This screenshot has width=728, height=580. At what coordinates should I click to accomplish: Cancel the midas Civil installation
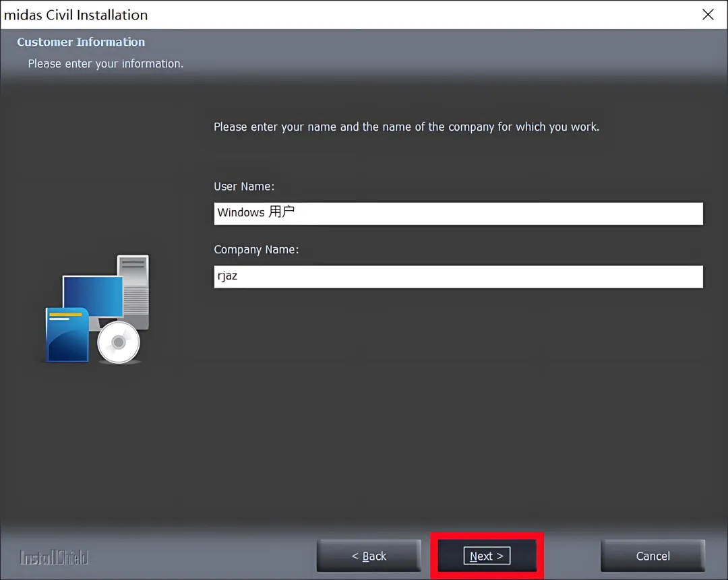point(653,555)
